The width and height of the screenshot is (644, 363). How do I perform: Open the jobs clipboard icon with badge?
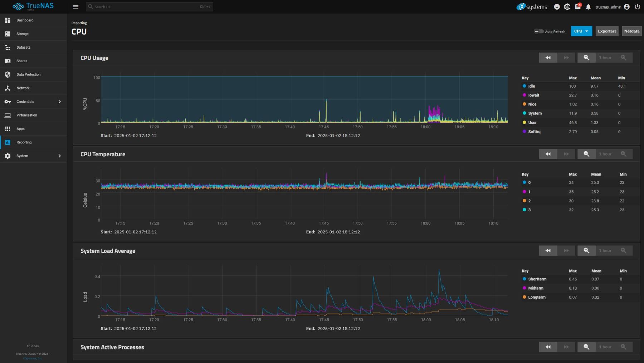577,7
